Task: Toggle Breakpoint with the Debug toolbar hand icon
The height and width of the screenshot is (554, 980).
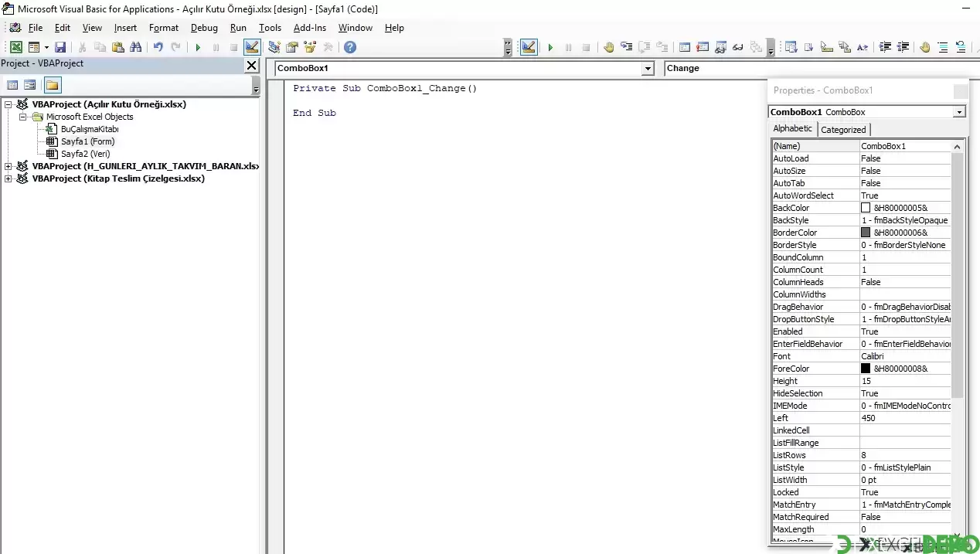Action: (x=609, y=47)
